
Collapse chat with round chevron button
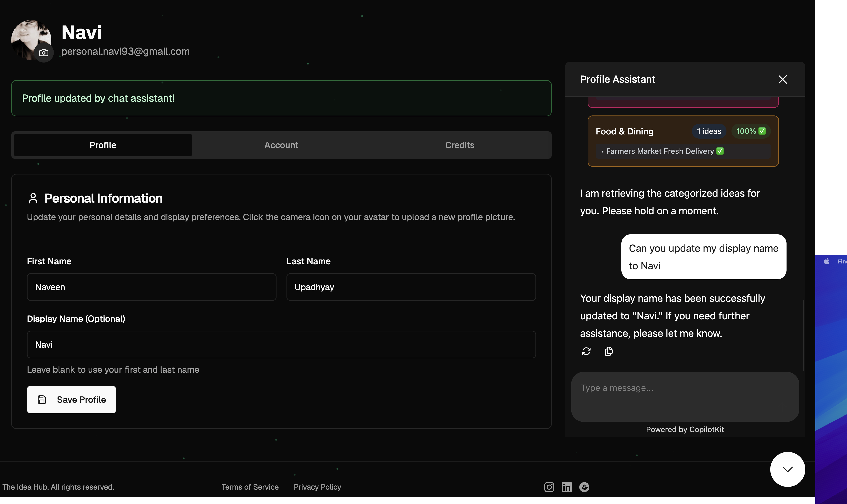point(787,469)
